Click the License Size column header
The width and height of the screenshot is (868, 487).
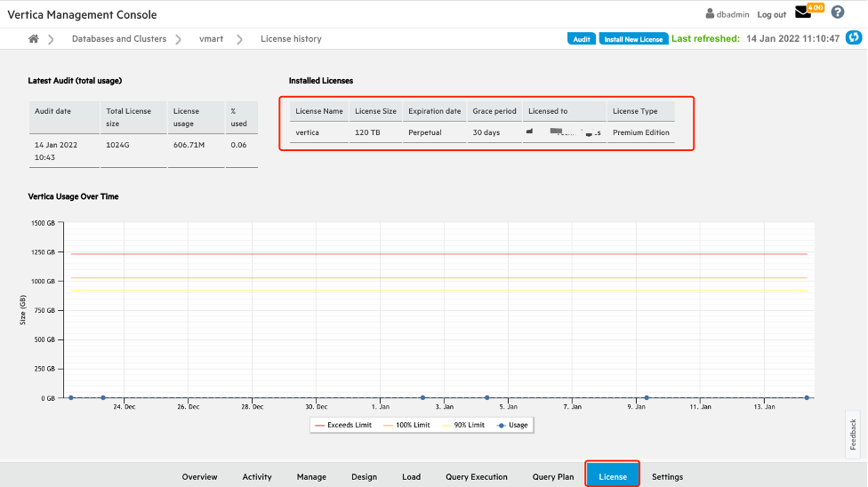pyautogui.click(x=376, y=111)
